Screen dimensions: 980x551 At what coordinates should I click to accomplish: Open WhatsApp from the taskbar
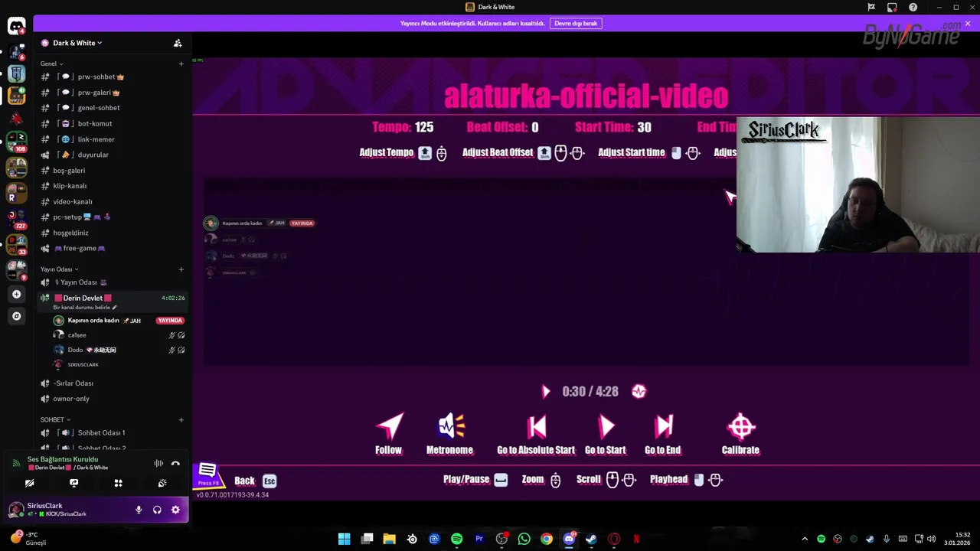pos(524,539)
